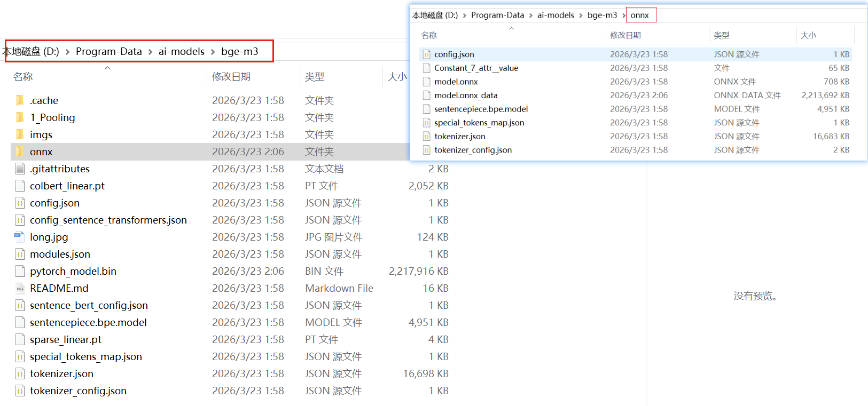Click the config_sentence_transformers.json file icon
This screenshot has height=406, width=868.
20,220
